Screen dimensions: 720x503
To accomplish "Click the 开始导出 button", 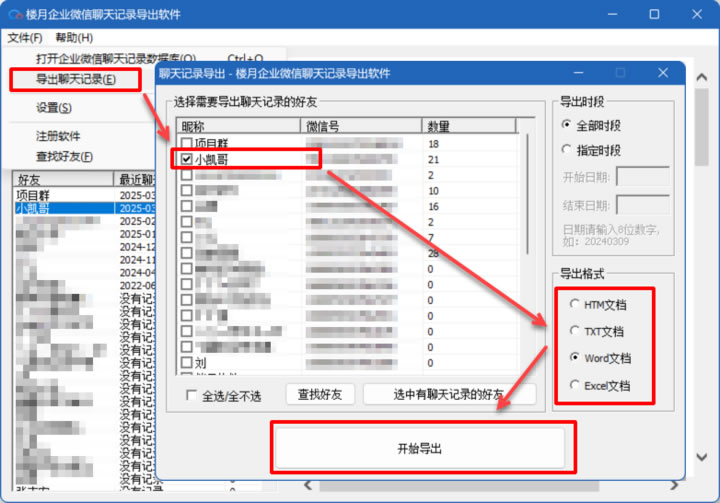I will [420, 448].
